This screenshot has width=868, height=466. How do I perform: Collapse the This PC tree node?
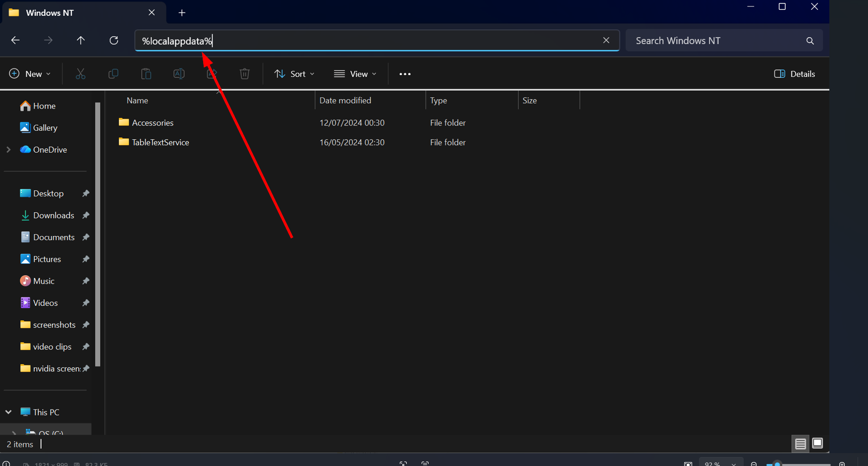pyautogui.click(x=8, y=412)
